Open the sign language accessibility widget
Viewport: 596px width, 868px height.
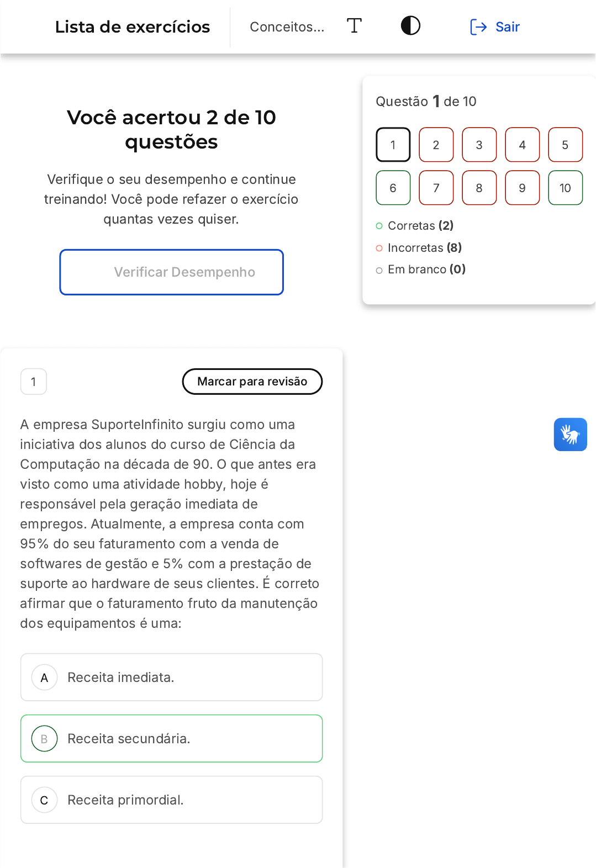pyautogui.click(x=570, y=435)
